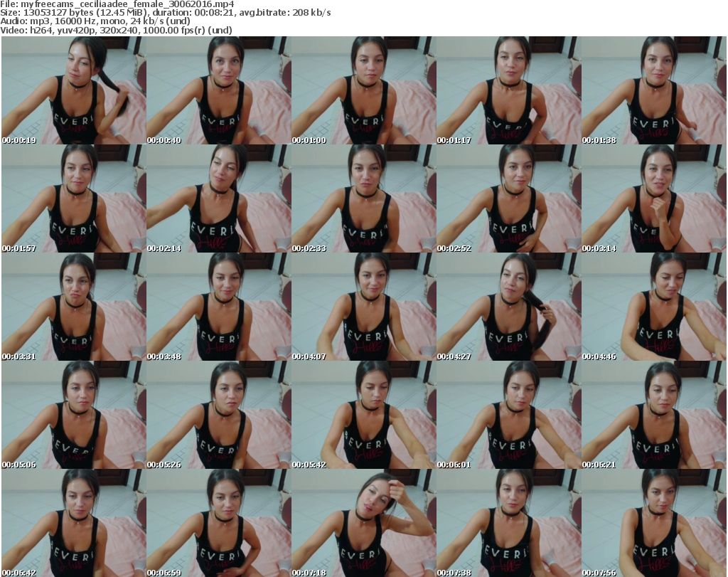Click the File name line in header
This screenshot has height=577, width=728.
pyautogui.click(x=117, y=4)
